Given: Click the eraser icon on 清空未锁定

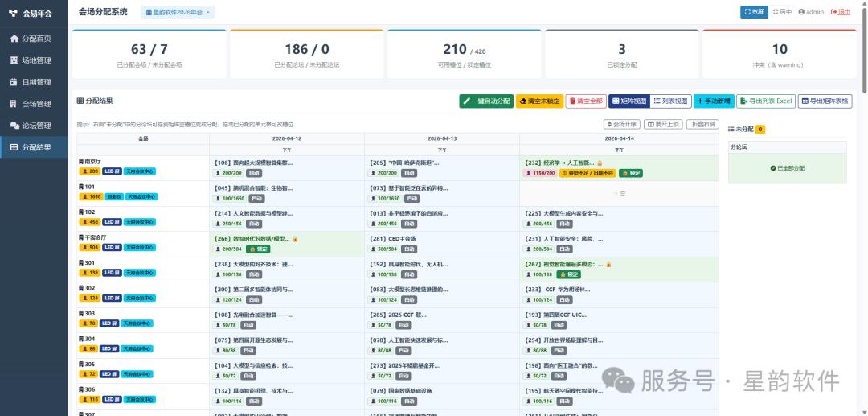Looking at the screenshot, I should (523, 101).
